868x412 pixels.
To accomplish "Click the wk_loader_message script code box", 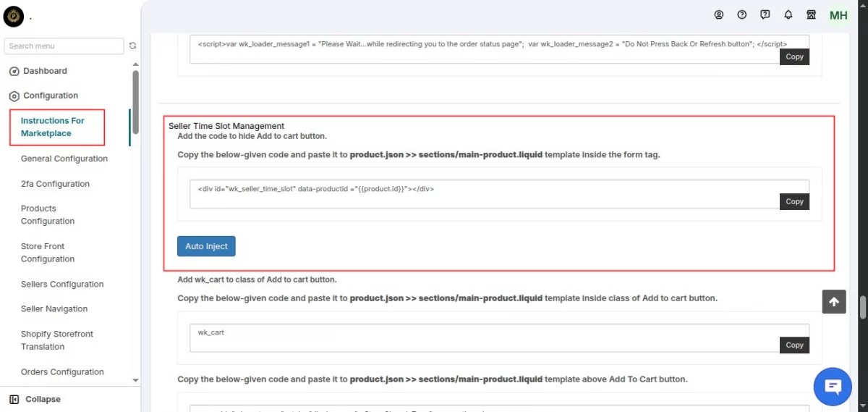I will click(499, 49).
